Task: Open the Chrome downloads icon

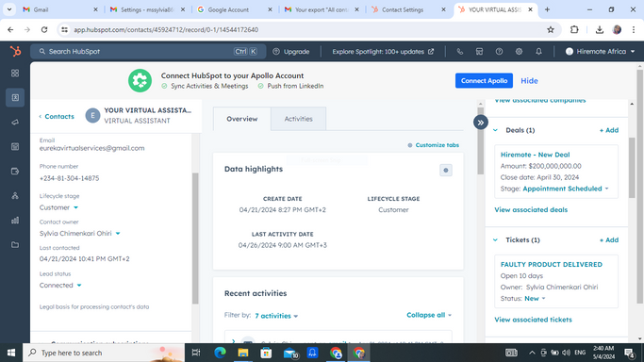Action: pos(600,29)
